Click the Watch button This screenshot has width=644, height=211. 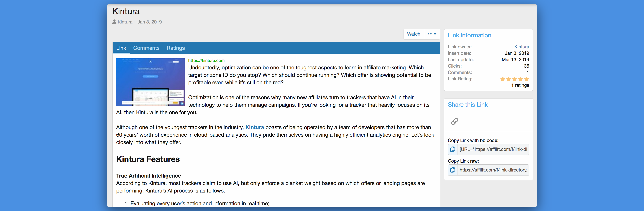pyautogui.click(x=413, y=34)
